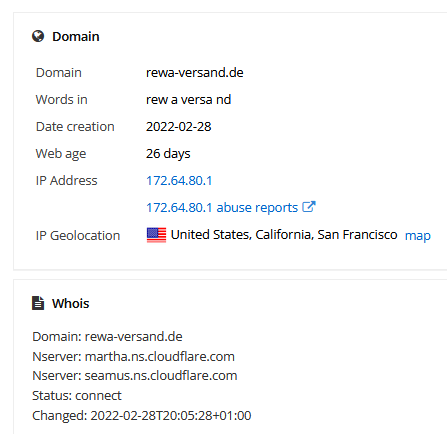Click the 'Domain: rewa-versand.de' Whois line
Image resolution: width=447 pixels, height=434 pixels.
pyautogui.click(x=107, y=337)
